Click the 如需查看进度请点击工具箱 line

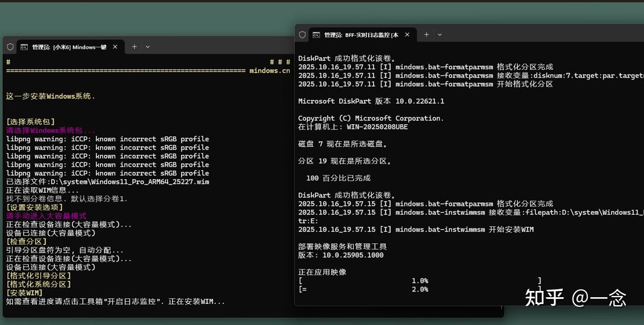[115, 302]
